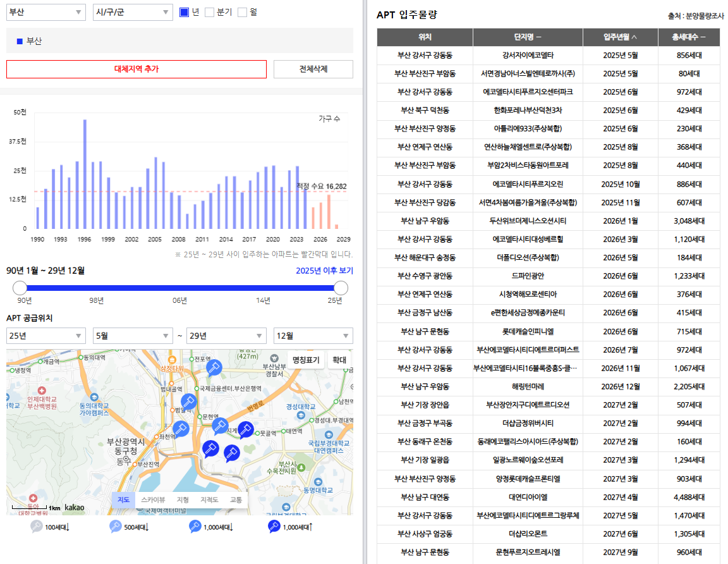Click the dark blue 1,000세대 up-arrow legend icon

click(274, 526)
